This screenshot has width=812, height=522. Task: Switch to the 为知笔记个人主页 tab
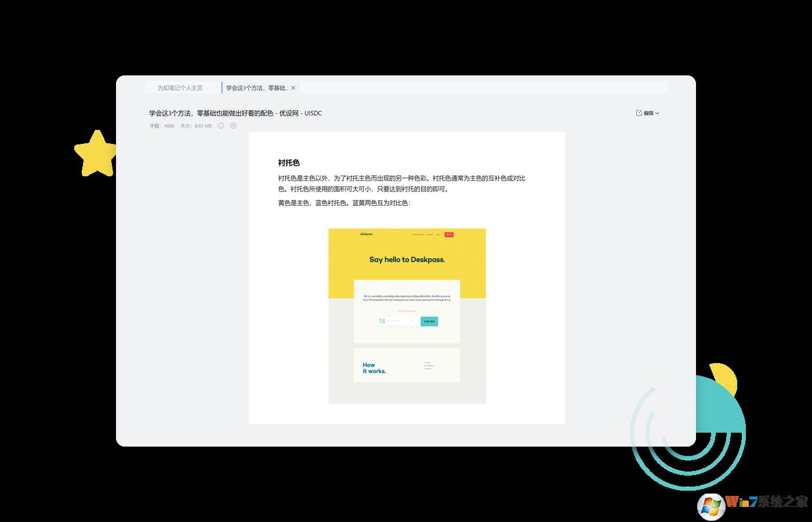tap(179, 87)
